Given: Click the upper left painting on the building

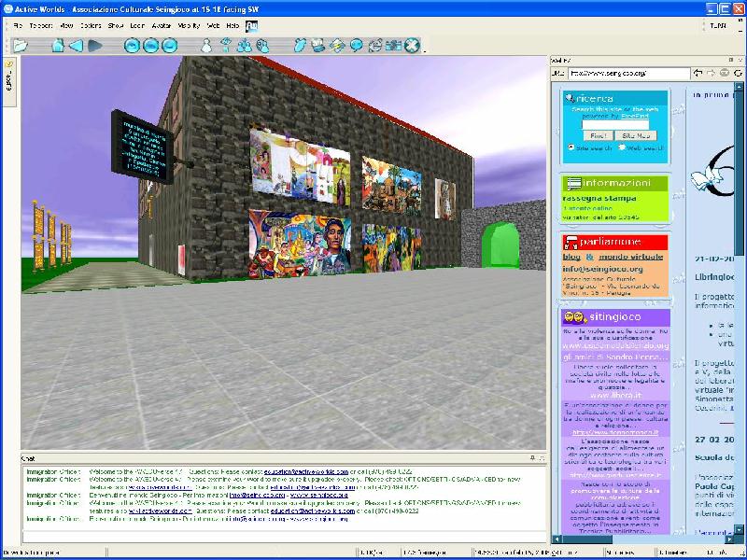Looking at the screenshot, I should coord(300,167).
